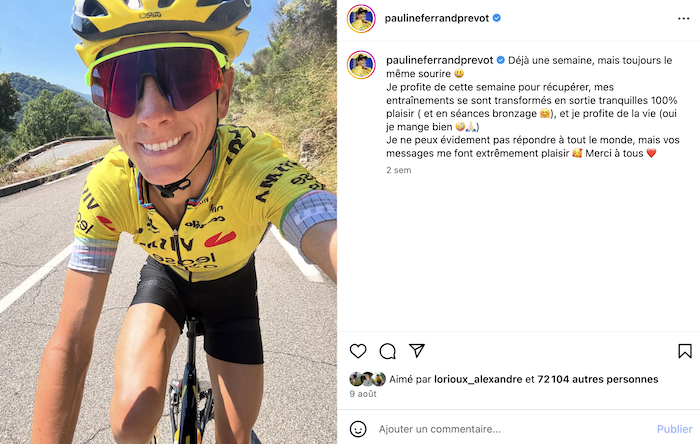
Task: Click the header profile avatar picture
Action: 361,19
